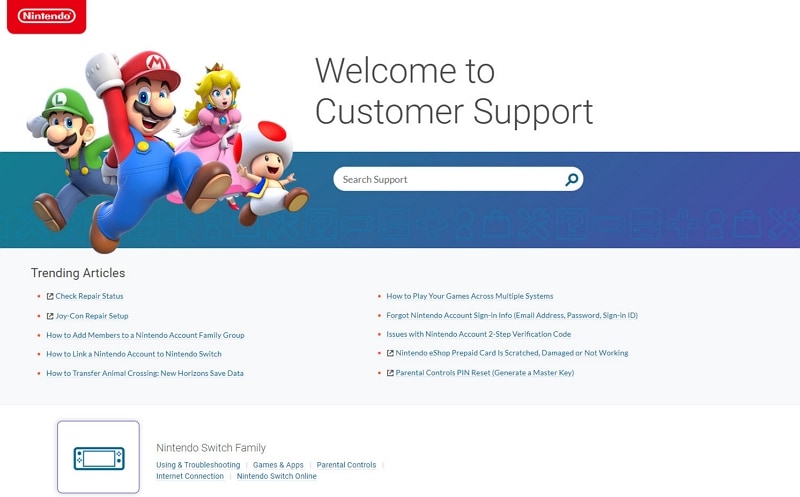
Task: Click the Nintendo Switch console icon
Action: click(x=98, y=458)
